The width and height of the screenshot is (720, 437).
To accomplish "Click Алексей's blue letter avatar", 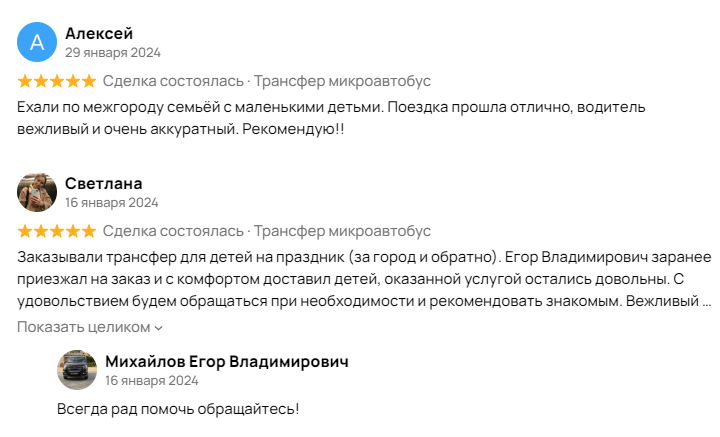I will pyautogui.click(x=37, y=42).
